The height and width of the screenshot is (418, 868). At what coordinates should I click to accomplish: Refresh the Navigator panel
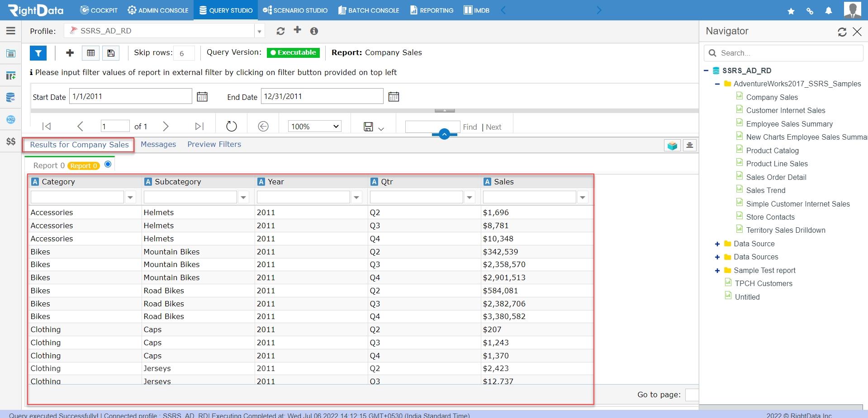[x=842, y=32]
